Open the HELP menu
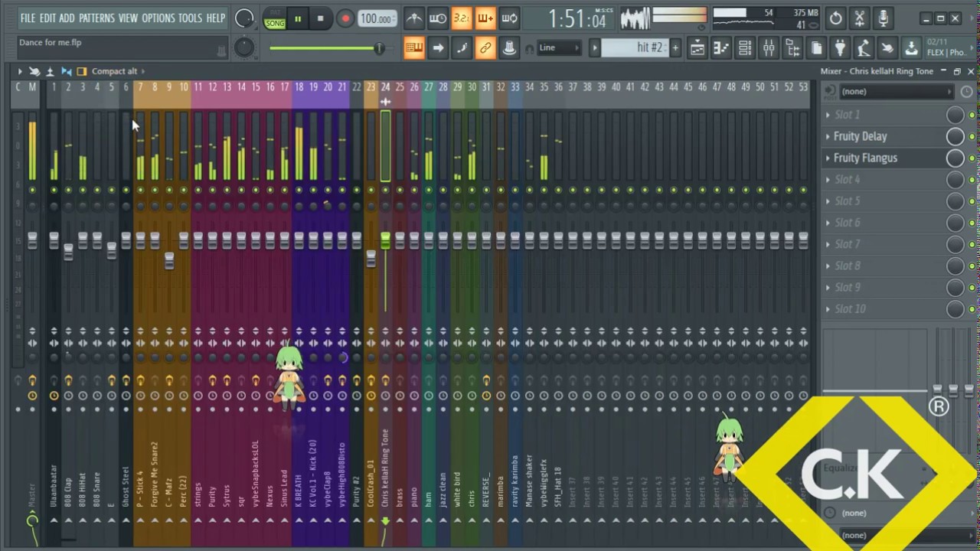 point(216,18)
